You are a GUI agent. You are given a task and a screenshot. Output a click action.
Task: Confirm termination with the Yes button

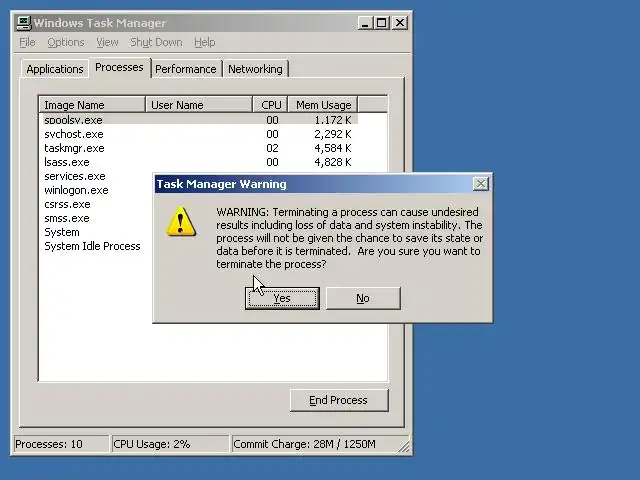[x=282, y=298]
